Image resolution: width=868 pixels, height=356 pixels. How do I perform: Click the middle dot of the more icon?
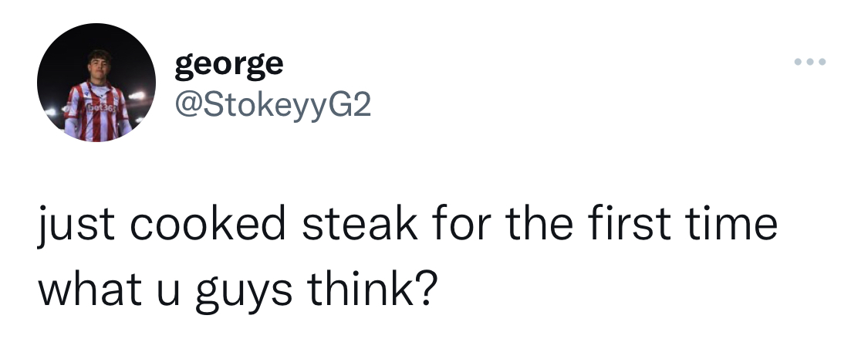810,62
